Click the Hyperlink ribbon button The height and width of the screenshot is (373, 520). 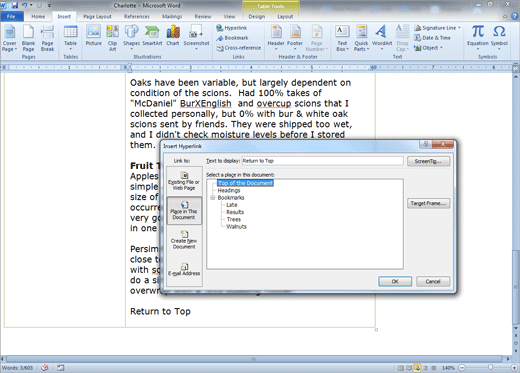coord(232,28)
